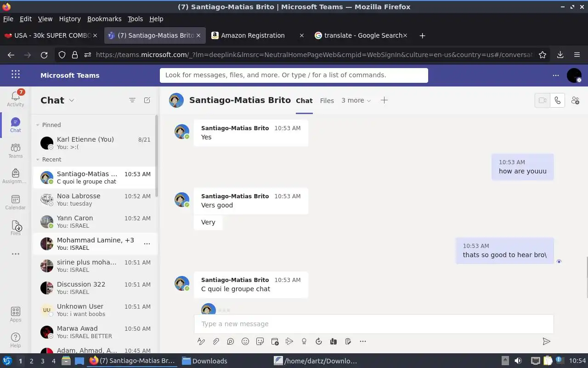The image size is (588, 368).
Task: Open Firefox downloads panel
Action: click(x=560, y=55)
